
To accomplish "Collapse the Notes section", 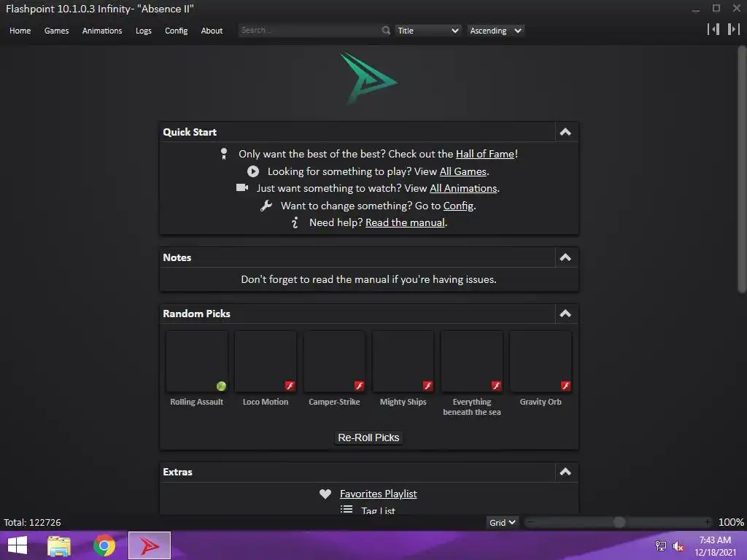I will 565,257.
